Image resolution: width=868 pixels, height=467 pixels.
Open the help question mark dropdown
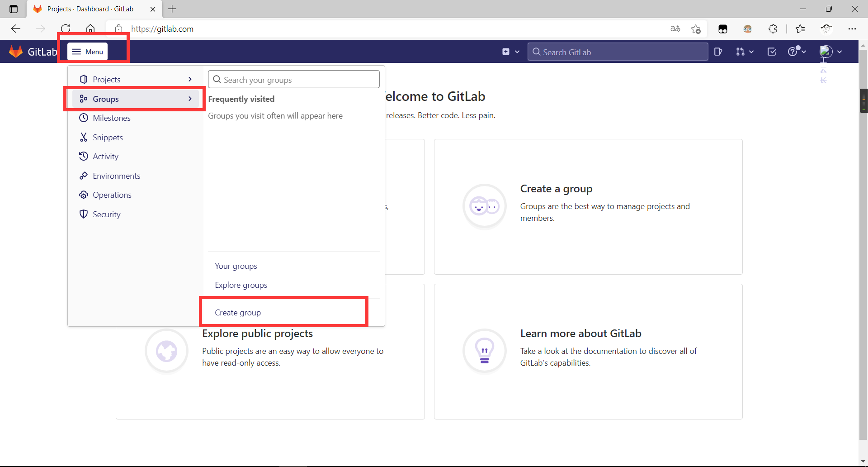797,52
